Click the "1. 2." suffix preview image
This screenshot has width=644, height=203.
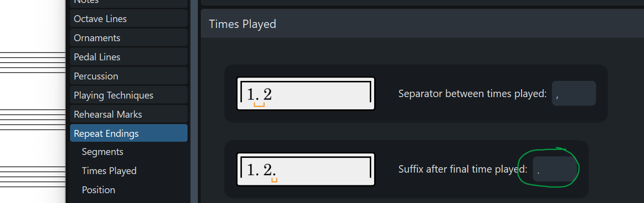coord(306,170)
